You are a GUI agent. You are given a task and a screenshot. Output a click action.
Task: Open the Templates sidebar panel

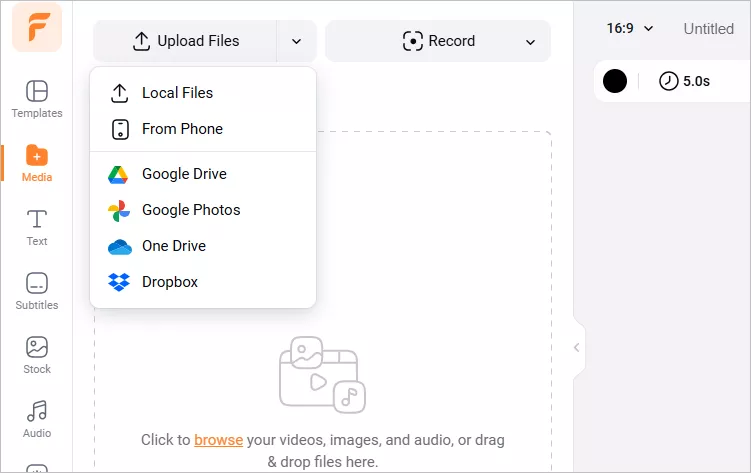point(37,99)
